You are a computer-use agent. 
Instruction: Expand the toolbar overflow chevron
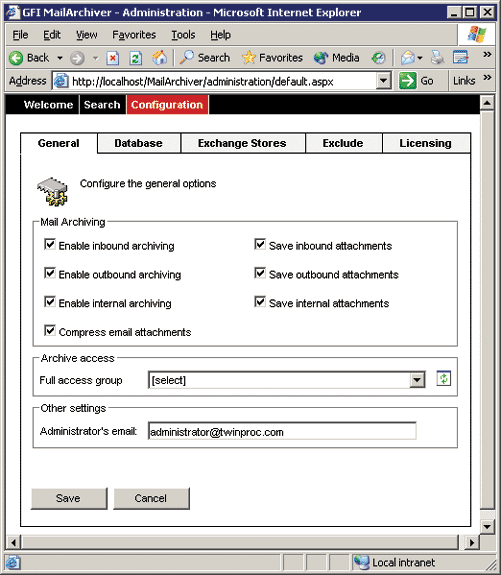[x=487, y=54]
